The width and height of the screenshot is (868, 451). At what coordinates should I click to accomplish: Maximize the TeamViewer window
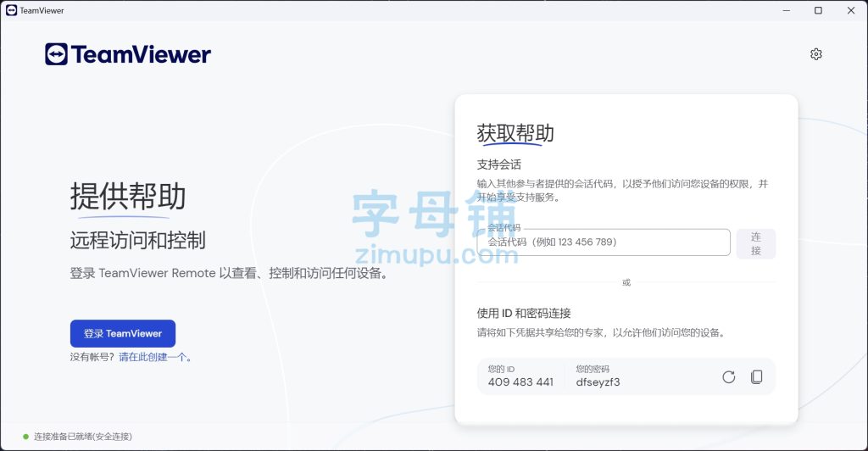(818, 10)
